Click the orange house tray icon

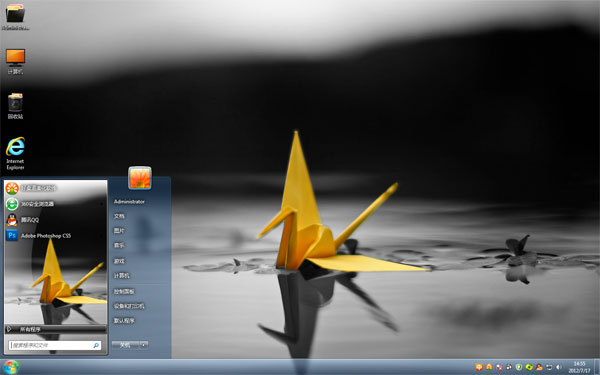(489, 367)
